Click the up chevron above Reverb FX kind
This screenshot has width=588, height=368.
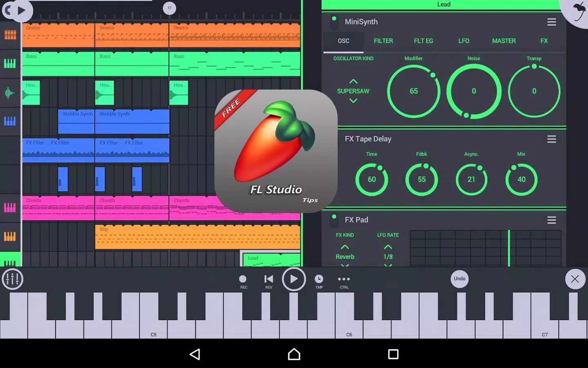(x=345, y=247)
